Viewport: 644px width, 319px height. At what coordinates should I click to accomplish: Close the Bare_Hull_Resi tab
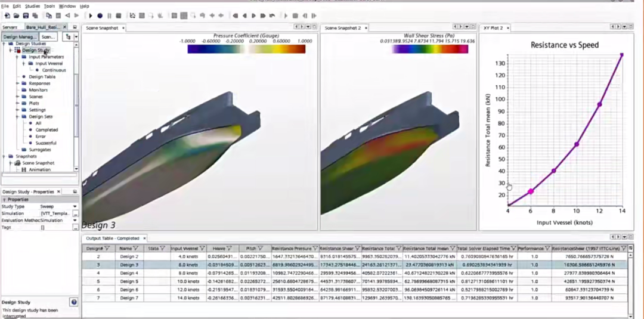pos(65,27)
